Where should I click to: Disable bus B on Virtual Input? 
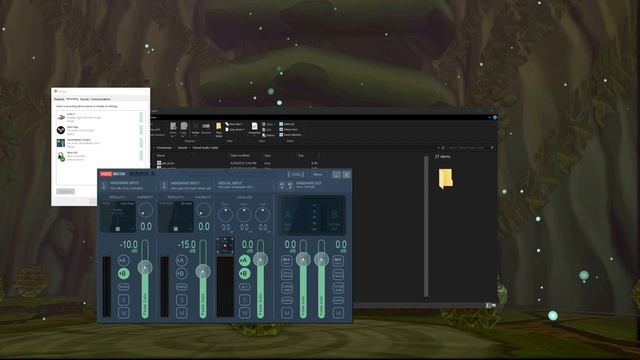tap(244, 273)
